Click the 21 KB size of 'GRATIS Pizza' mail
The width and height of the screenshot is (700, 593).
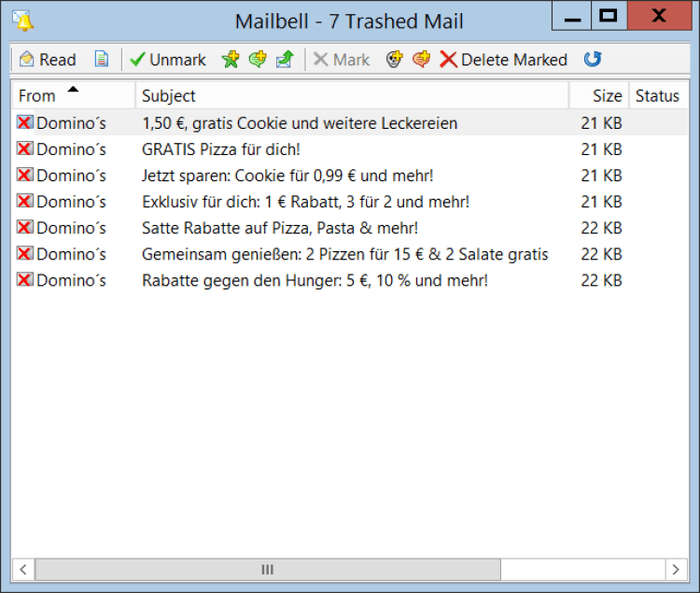point(601,149)
